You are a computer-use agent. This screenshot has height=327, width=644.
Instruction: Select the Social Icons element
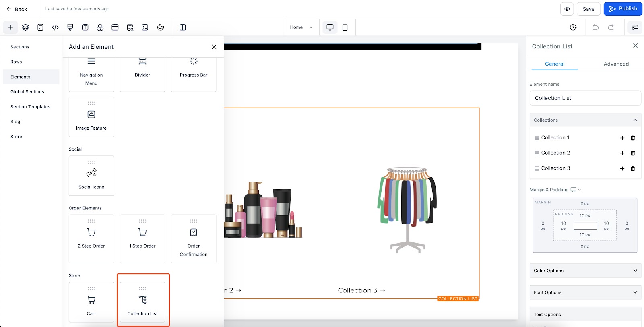[91, 176]
